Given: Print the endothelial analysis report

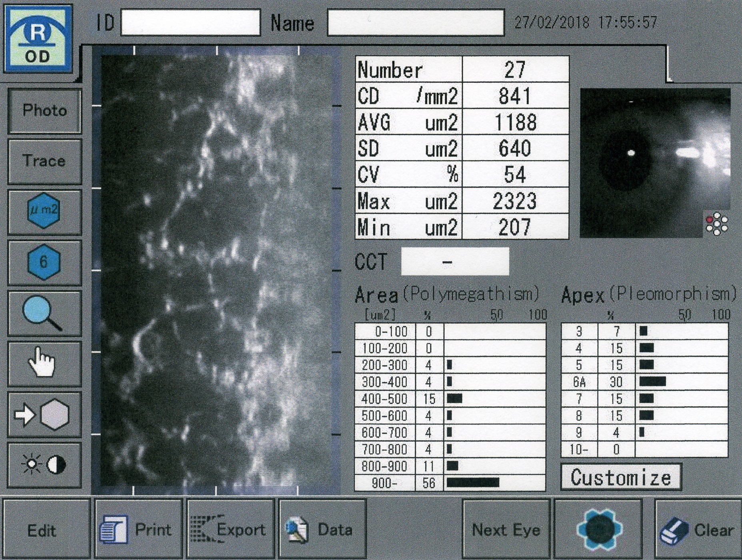Looking at the screenshot, I should pyautogui.click(x=138, y=529).
